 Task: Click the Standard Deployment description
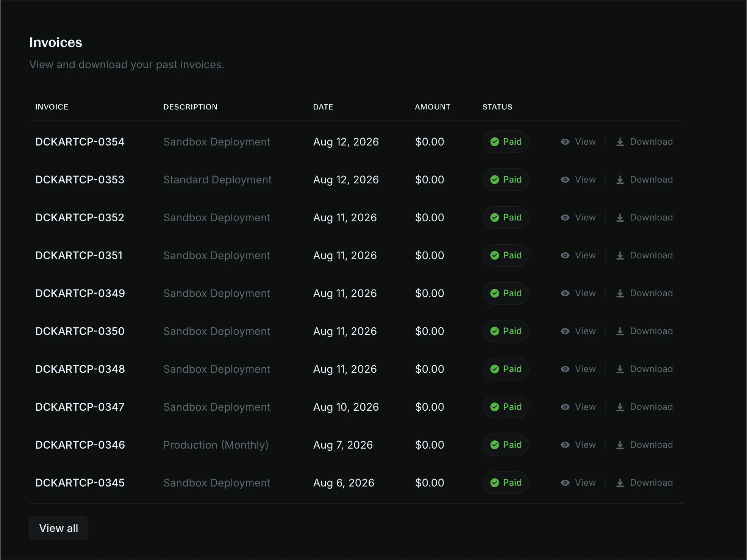[x=217, y=180]
